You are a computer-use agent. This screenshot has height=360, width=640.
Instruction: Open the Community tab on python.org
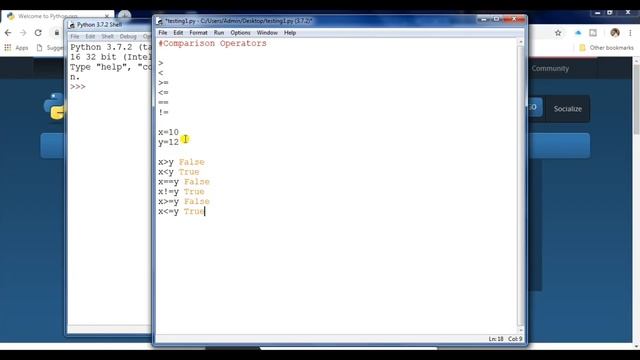[550, 68]
